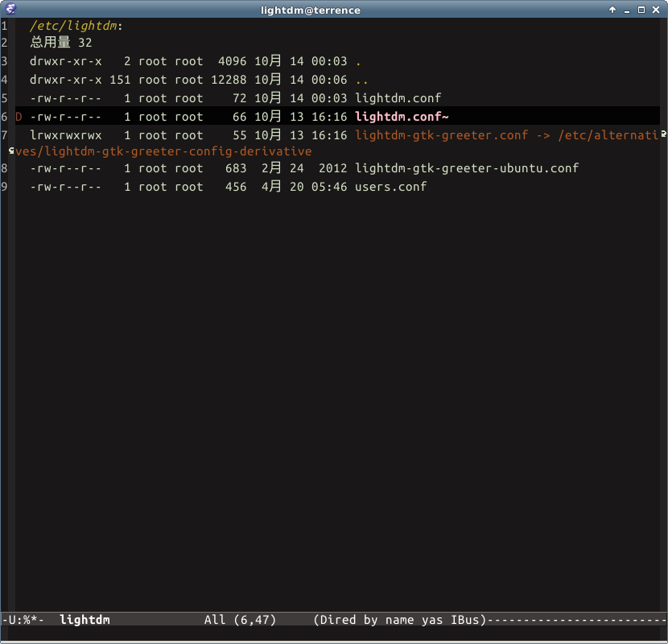Click line number 1 in the margin

pyautogui.click(x=4, y=26)
